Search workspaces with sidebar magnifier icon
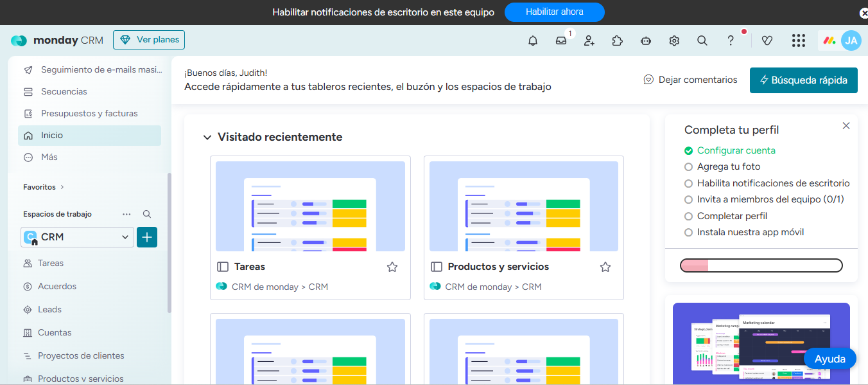Image resolution: width=868 pixels, height=385 pixels. (147, 214)
